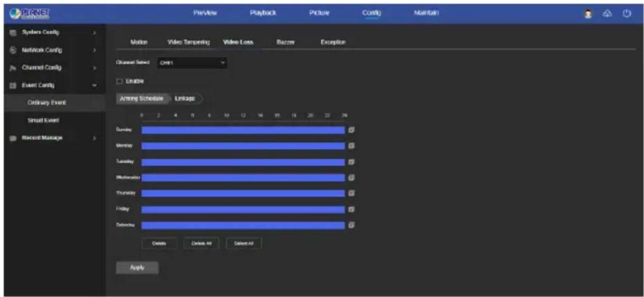The width and height of the screenshot is (644, 297).
Task: Expand Record Manage with its chevron
Action: tap(94, 138)
